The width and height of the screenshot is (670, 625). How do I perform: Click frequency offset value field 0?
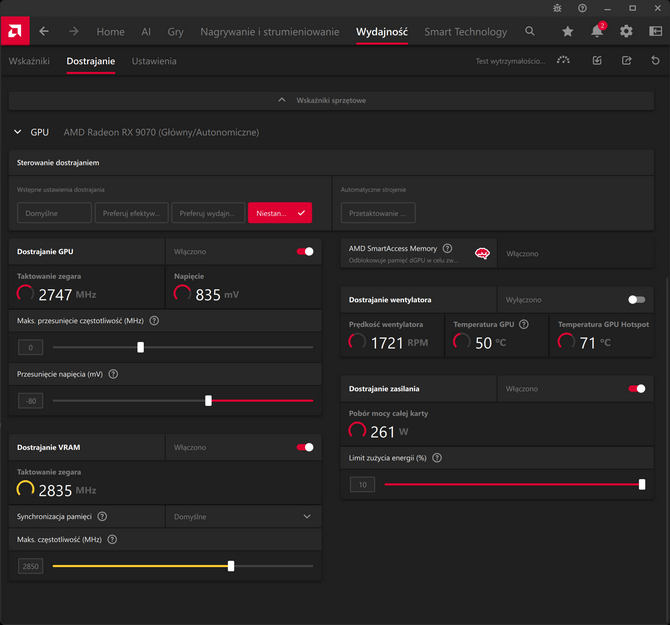30,347
